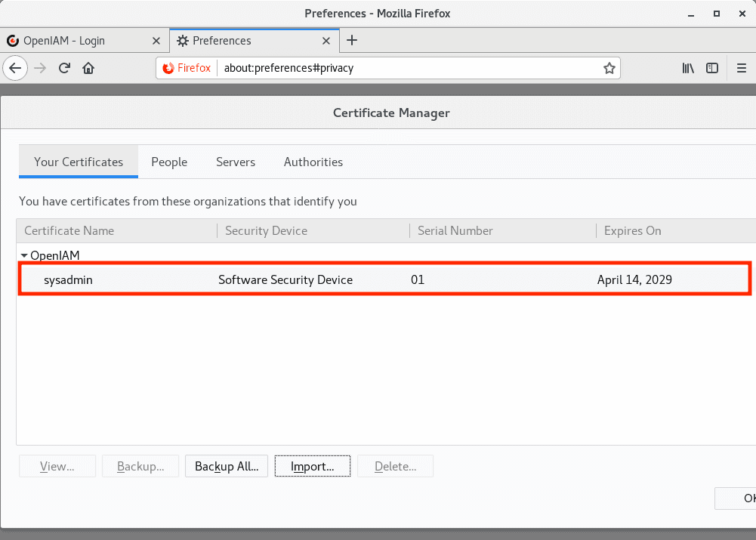This screenshot has width=756, height=540.
Task: Bookmark this page with the star icon
Action: tap(609, 68)
